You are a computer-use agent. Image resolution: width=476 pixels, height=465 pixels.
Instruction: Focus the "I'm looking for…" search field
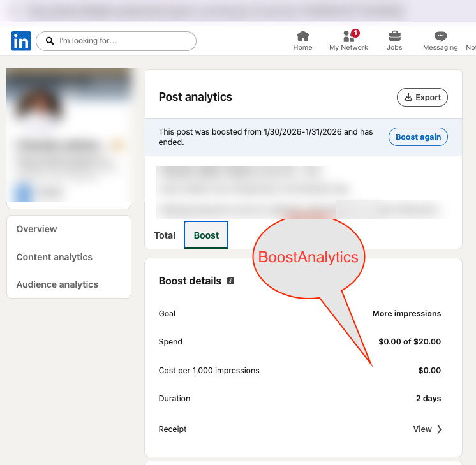116,41
